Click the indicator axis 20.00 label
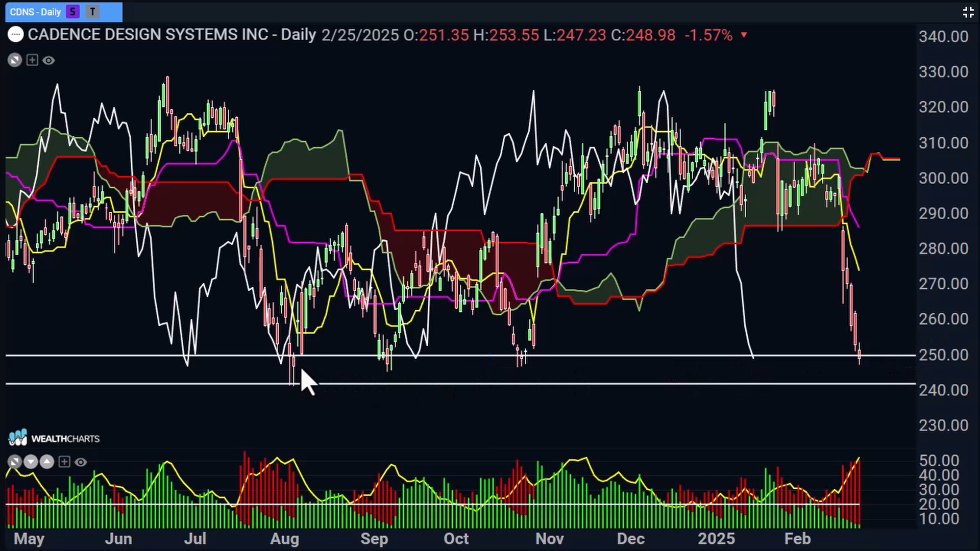This screenshot has height=551, width=980. click(x=939, y=504)
